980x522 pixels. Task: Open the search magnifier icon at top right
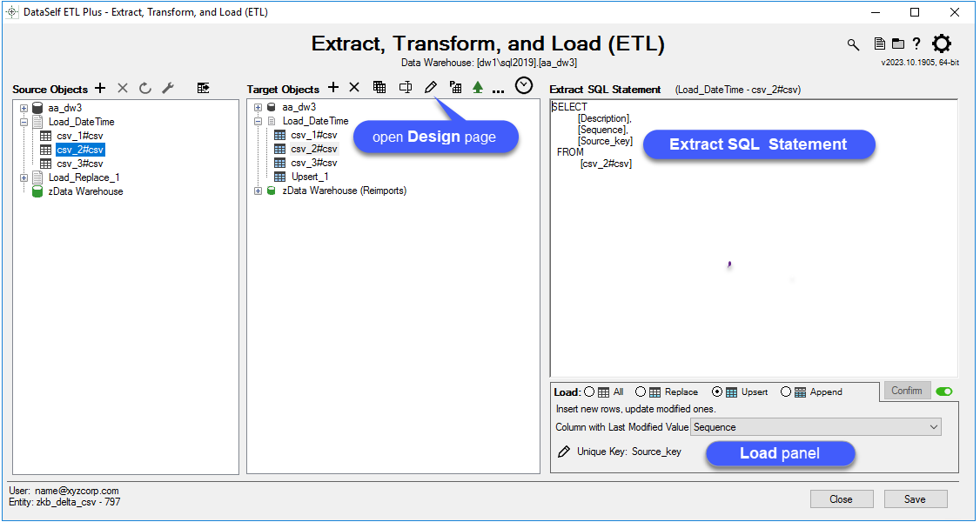pyautogui.click(x=853, y=44)
